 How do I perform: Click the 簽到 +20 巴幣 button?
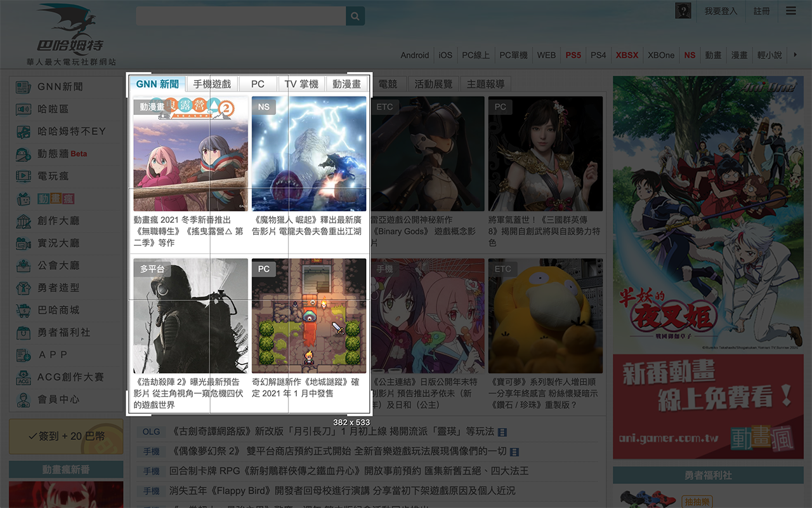point(66,436)
